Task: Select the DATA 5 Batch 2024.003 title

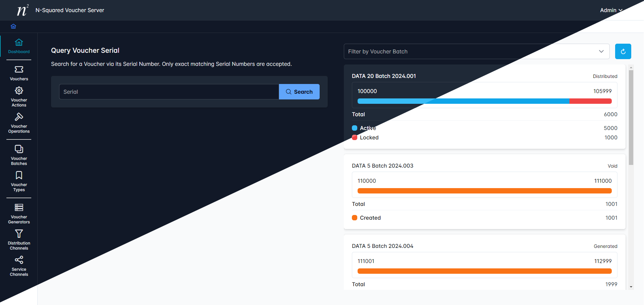Action: coord(382,166)
